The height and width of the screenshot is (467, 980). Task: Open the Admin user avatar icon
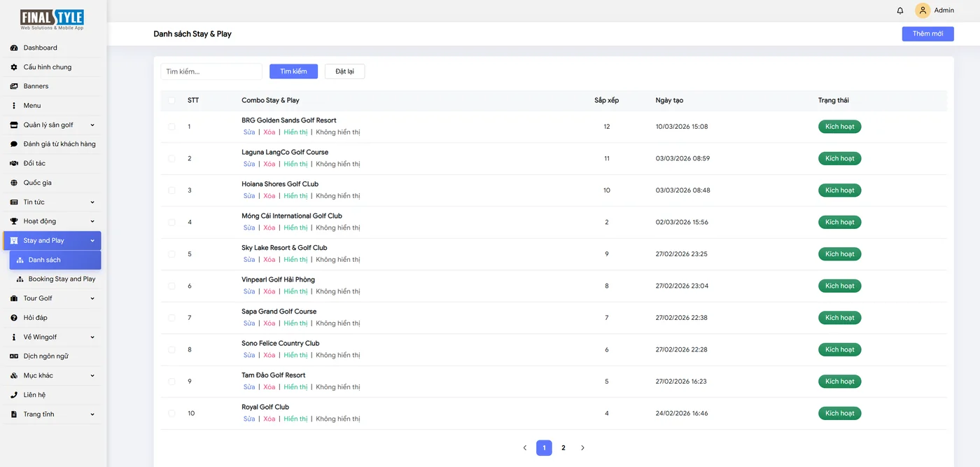923,11
